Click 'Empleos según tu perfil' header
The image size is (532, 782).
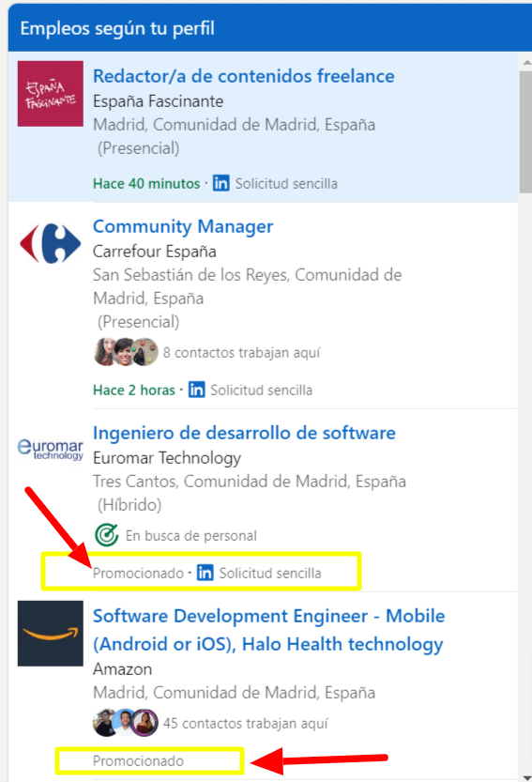click(117, 28)
